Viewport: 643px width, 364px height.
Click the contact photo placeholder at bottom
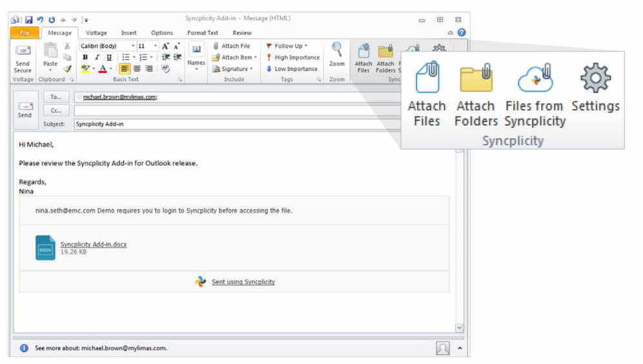(x=442, y=348)
